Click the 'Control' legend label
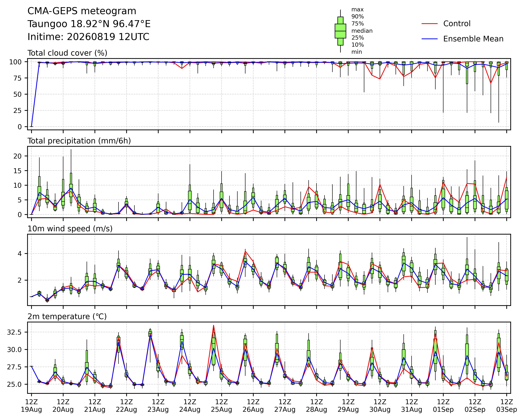Viewport: 524px width, 420px height. [x=457, y=24]
